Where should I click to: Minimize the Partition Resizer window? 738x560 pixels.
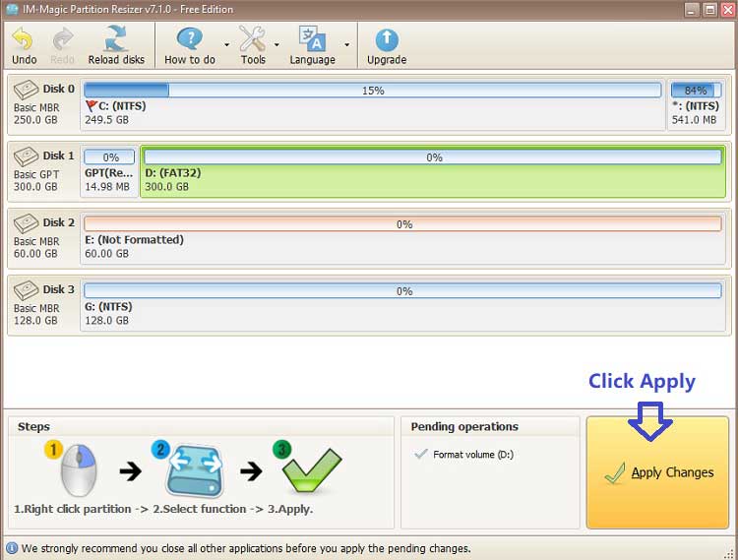click(x=692, y=10)
